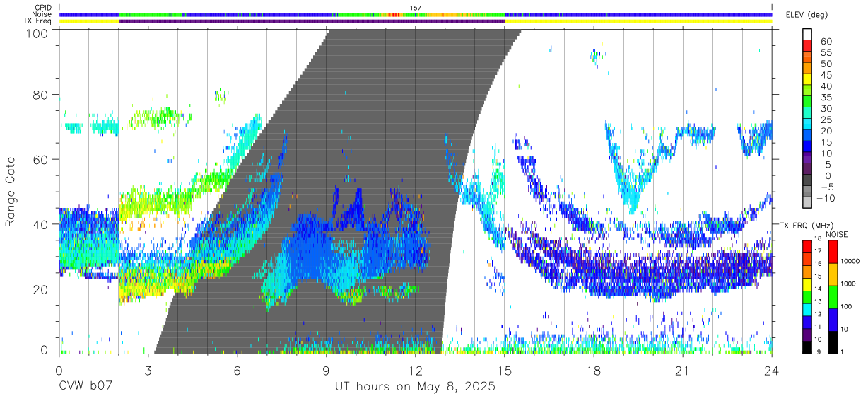Click the red top segment of TX FRQ colorbar

[x=807, y=245]
